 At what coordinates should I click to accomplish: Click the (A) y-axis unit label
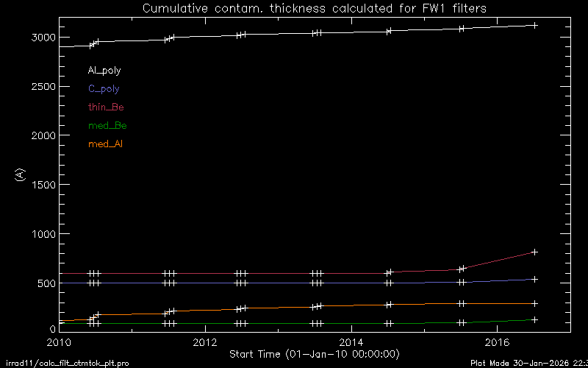pyautogui.click(x=20, y=174)
